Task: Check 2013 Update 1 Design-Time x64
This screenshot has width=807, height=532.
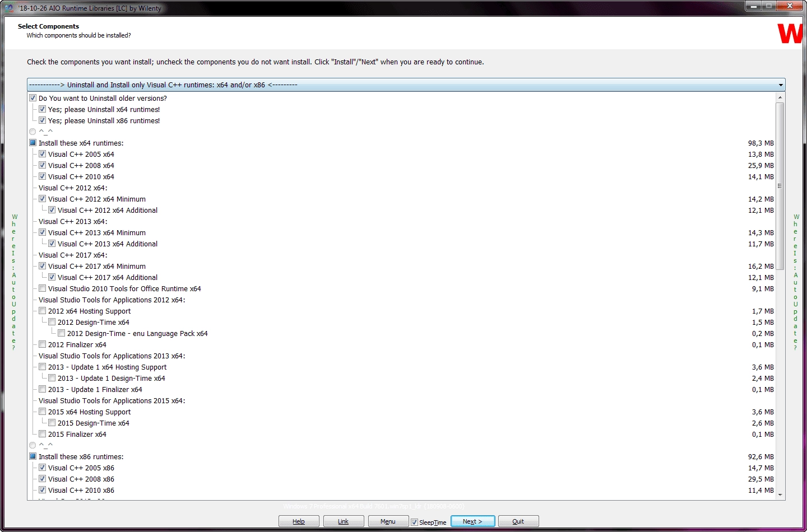Action: (52, 378)
